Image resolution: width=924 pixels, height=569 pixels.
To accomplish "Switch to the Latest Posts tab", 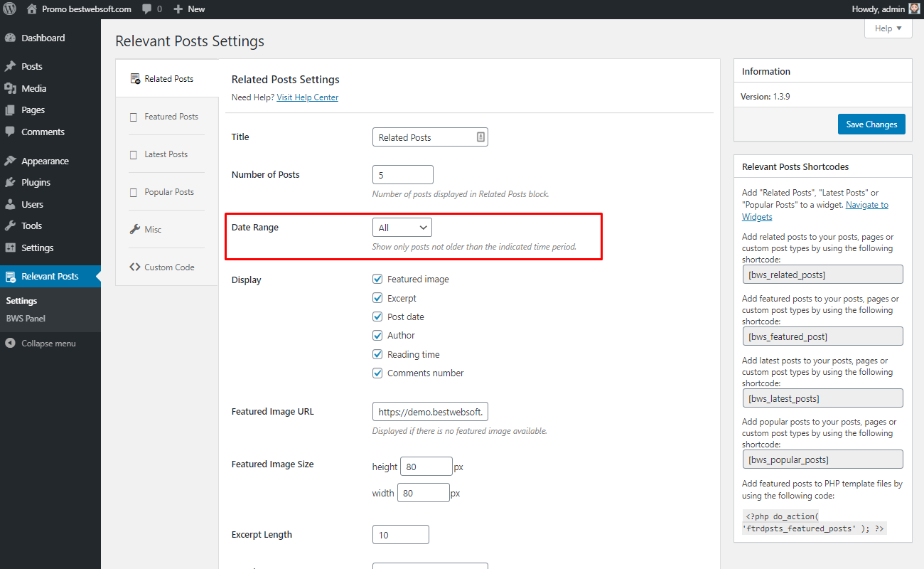I will pyautogui.click(x=167, y=154).
